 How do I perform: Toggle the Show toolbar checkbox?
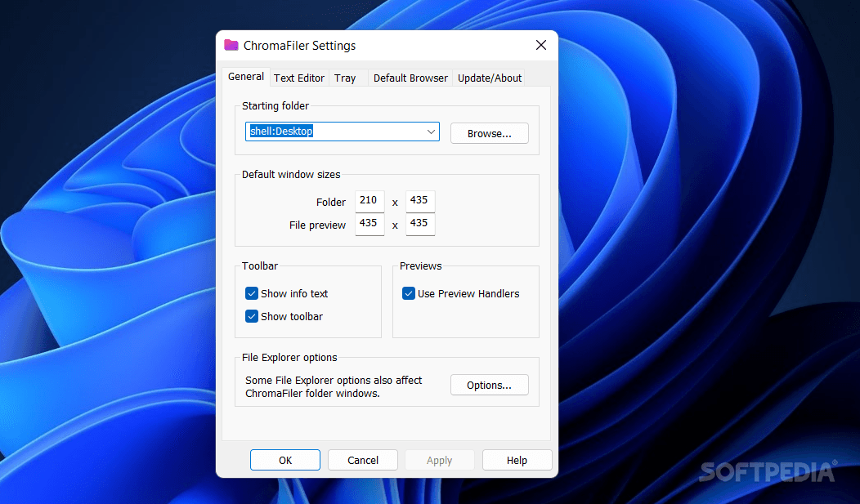pos(252,317)
